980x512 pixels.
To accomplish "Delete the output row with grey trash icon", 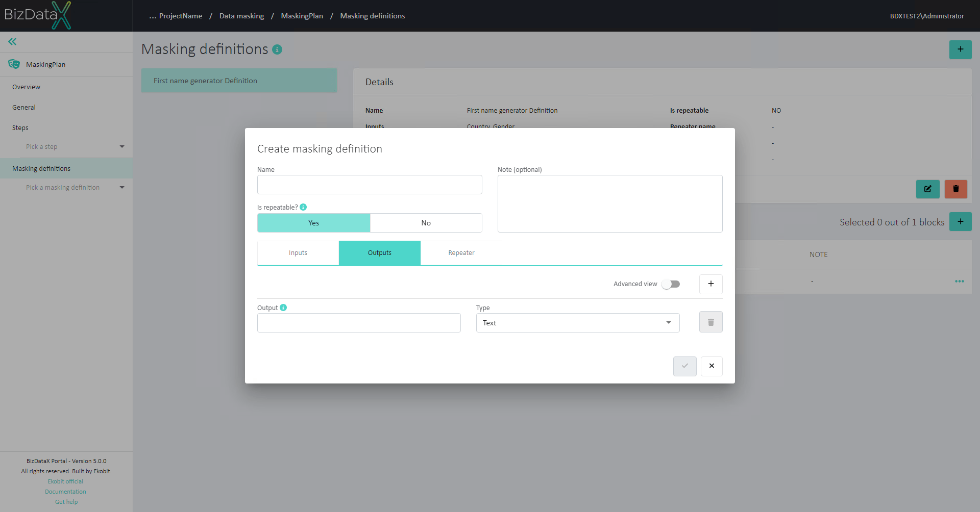I will coord(710,322).
